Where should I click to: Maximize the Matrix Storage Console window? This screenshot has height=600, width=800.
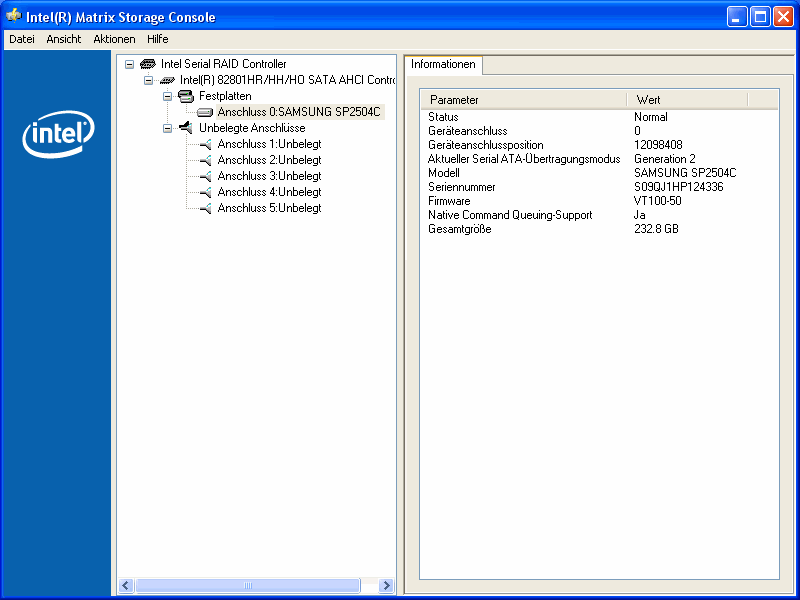pyautogui.click(x=760, y=17)
